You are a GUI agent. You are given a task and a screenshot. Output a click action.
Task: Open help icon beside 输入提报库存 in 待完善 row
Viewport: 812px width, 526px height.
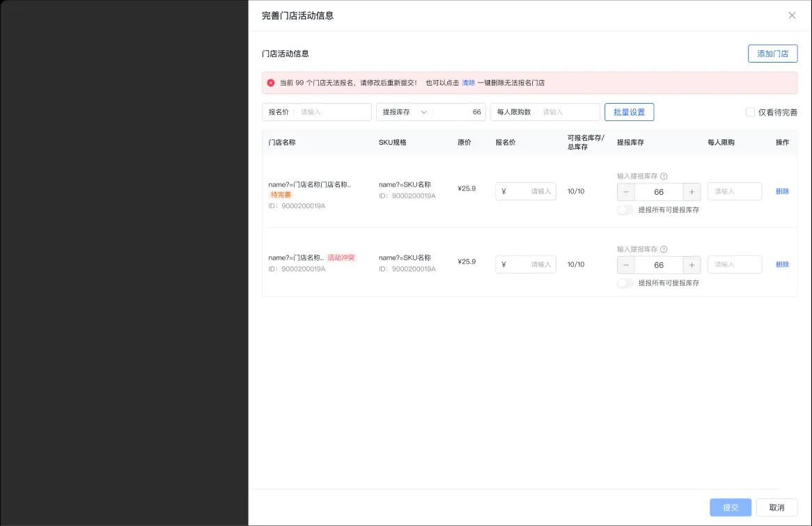coord(664,176)
